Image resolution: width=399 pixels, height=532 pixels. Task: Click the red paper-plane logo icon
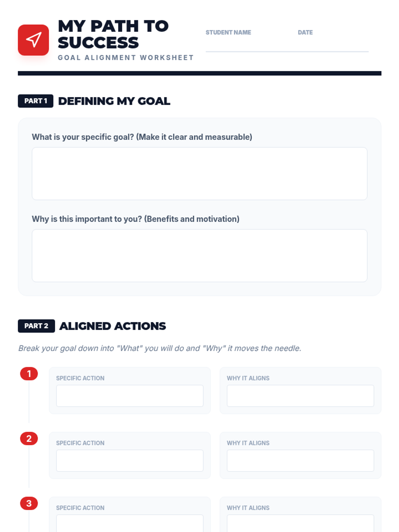(33, 40)
